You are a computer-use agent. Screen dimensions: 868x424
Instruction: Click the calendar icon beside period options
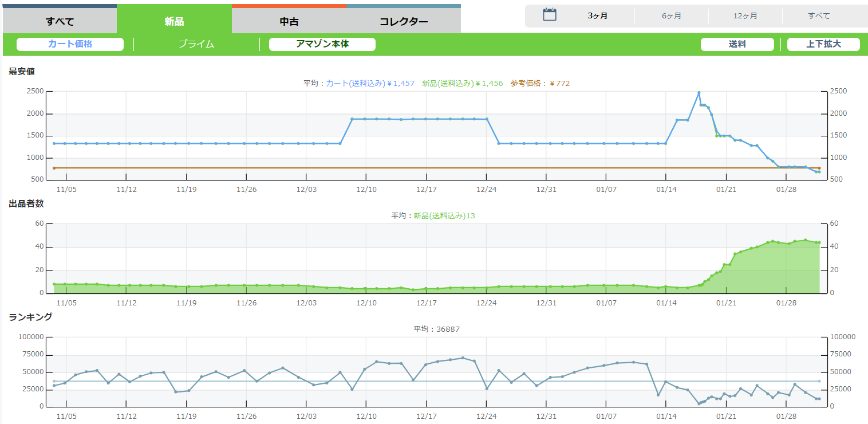[549, 15]
